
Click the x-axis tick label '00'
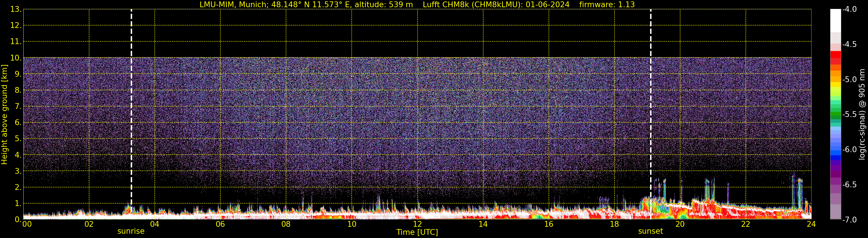pos(27,224)
